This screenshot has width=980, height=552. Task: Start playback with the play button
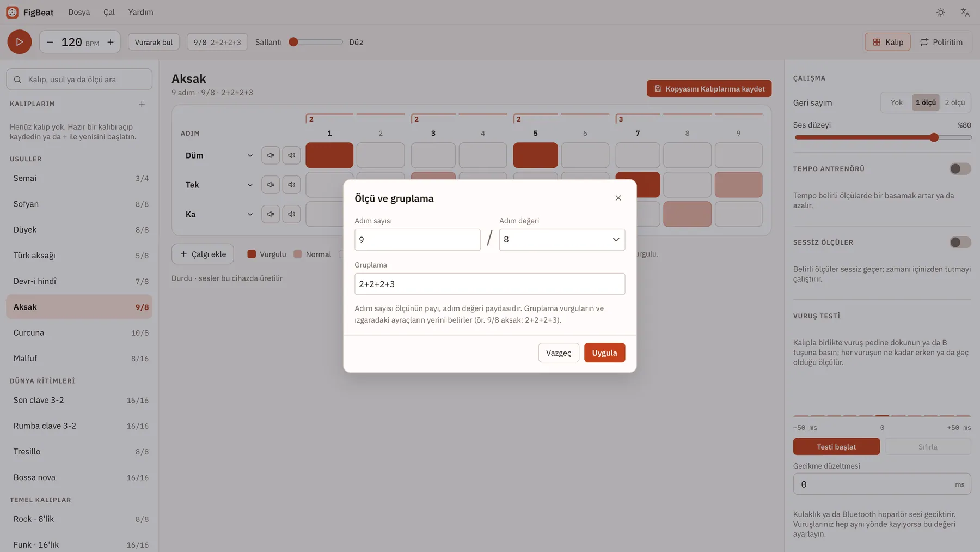[x=20, y=42]
